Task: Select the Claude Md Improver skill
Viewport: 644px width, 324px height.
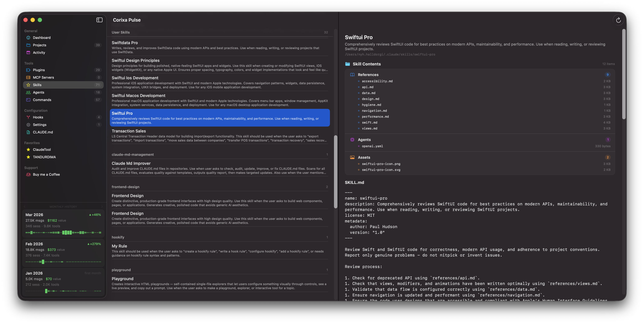Action: [x=220, y=168]
